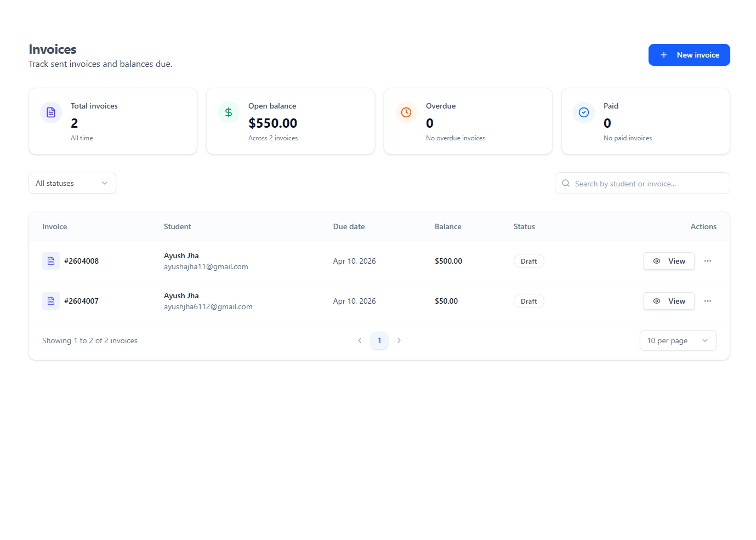Click invoice number #2604008

click(81, 261)
